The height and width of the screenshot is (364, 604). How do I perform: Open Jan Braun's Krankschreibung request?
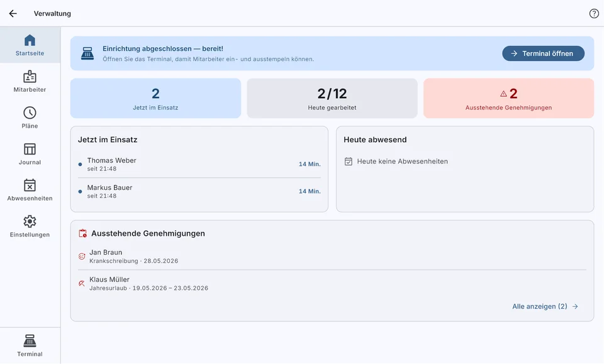tap(332, 256)
